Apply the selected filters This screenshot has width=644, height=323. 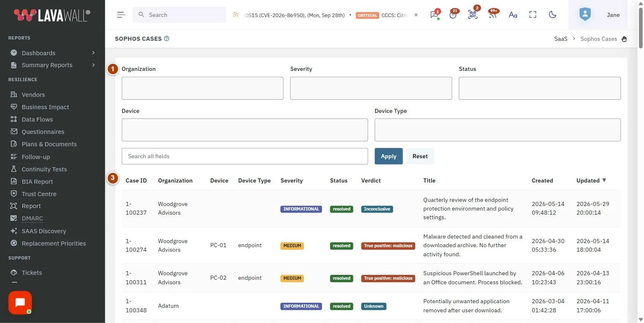[x=388, y=156]
